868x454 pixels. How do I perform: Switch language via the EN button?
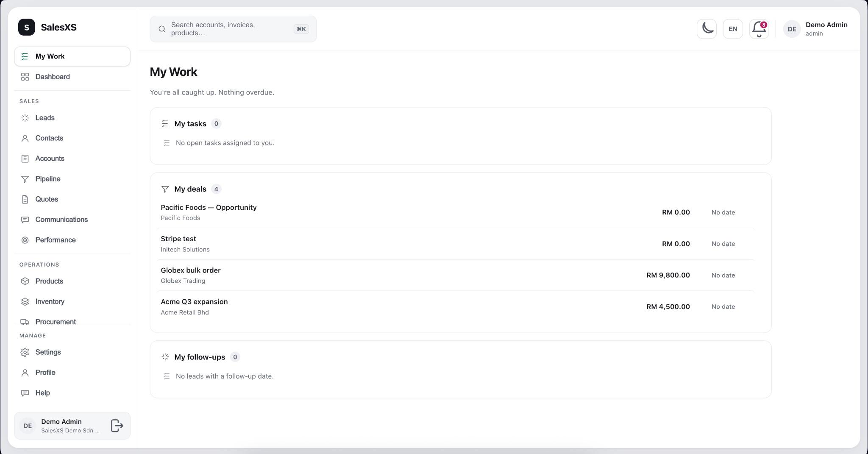tap(732, 29)
